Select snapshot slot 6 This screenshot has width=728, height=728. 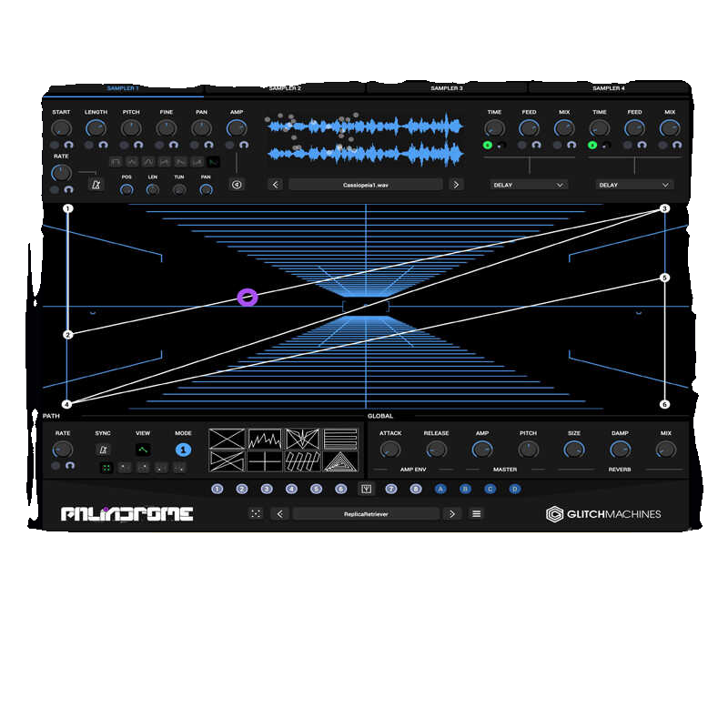[x=340, y=489]
